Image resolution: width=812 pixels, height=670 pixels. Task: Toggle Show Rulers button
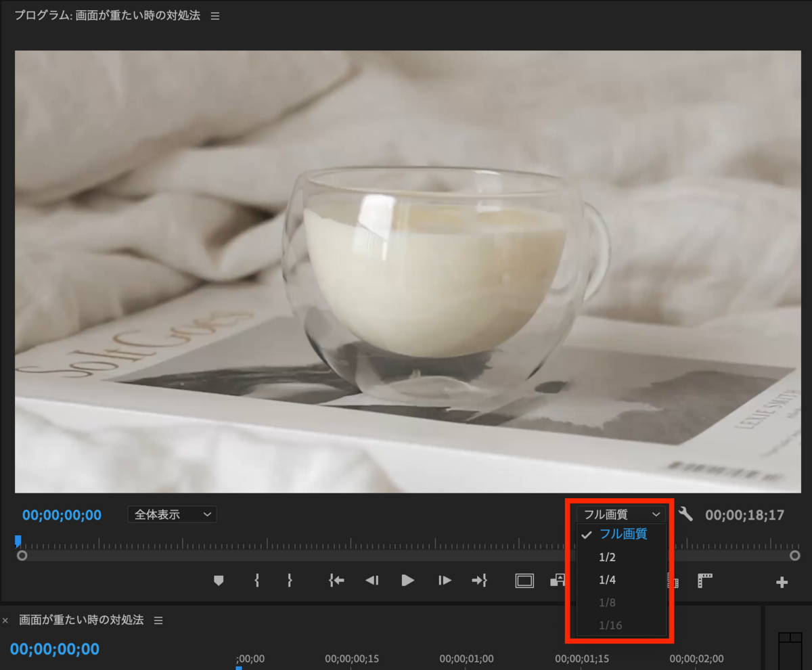coord(705,581)
